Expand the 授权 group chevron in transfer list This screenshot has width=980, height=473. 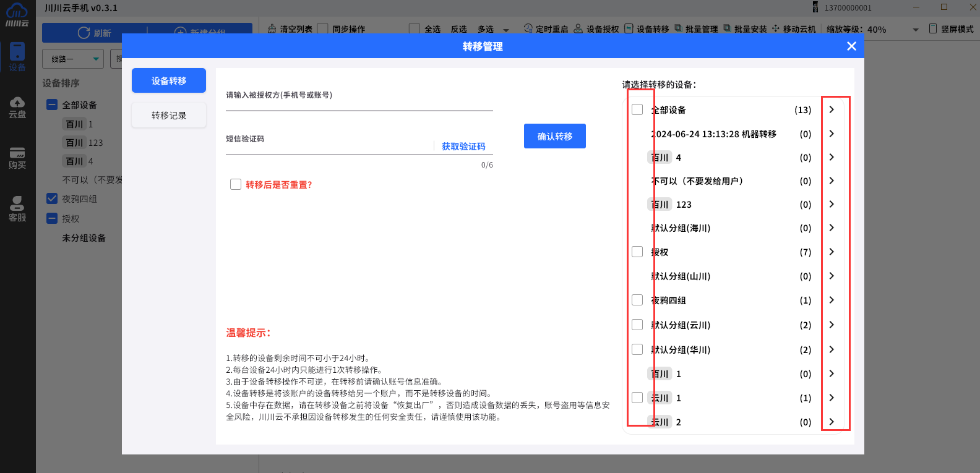(832, 252)
